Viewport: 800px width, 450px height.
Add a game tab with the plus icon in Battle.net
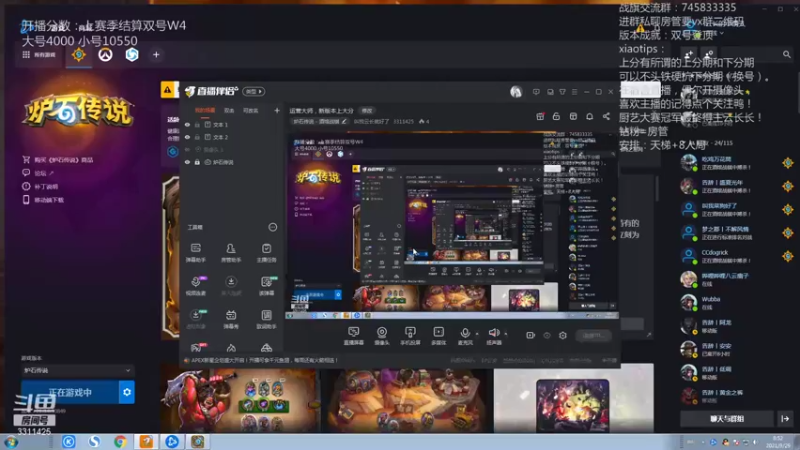click(x=156, y=55)
